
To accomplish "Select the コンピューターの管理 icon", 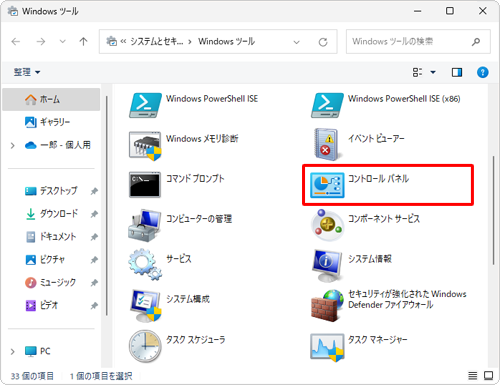I will tap(145, 225).
